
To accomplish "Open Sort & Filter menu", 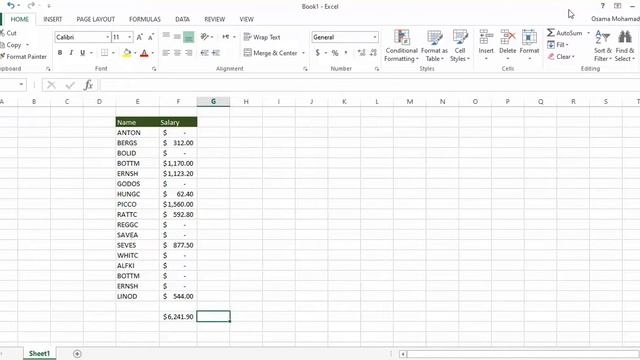I will pyautogui.click(x=603, y=46).
